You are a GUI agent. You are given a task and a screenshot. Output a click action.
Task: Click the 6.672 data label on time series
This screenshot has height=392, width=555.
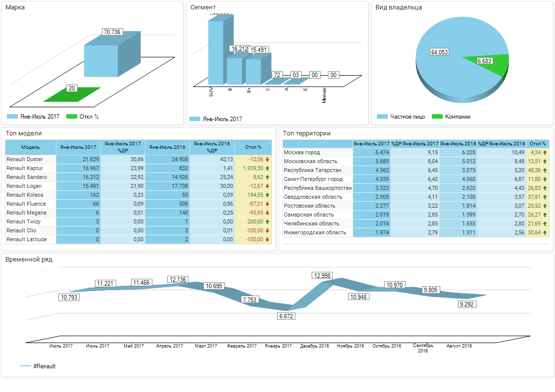point(286,316)
